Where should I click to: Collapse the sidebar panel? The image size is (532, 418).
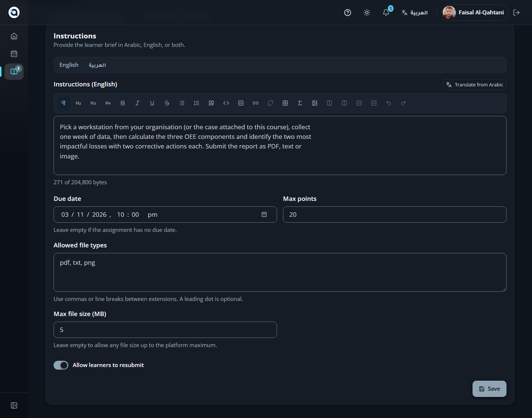[14, 405]
